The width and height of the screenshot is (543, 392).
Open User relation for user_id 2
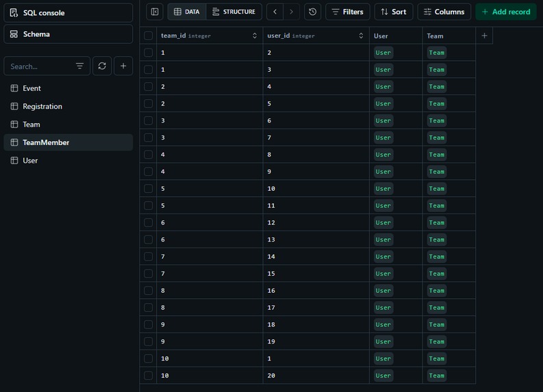[383, 53]
